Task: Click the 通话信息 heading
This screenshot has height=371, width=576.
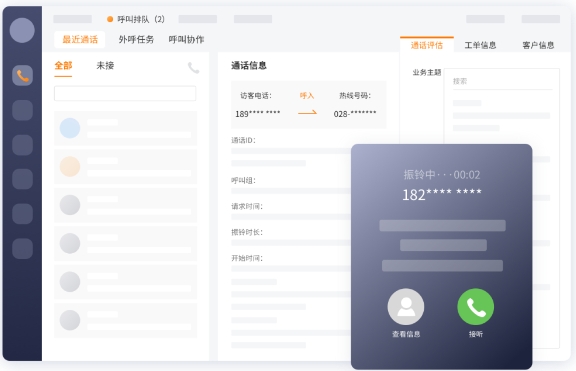Action: coord(249,66)
